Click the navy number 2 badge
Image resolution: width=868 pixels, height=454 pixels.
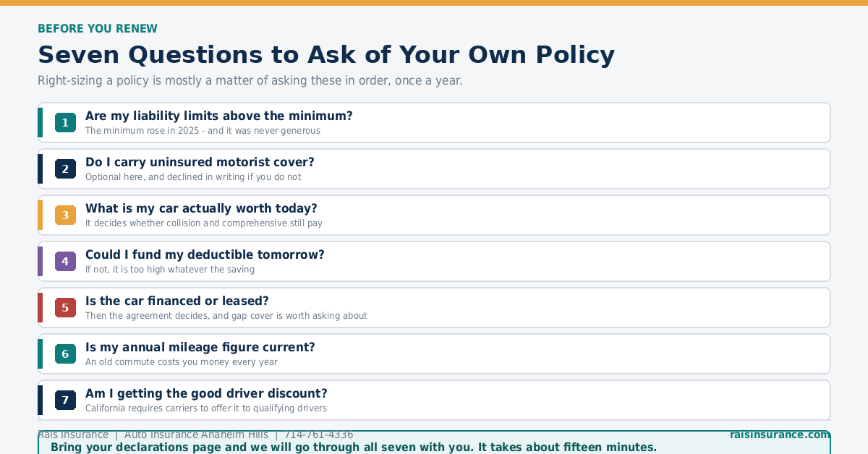65,169
